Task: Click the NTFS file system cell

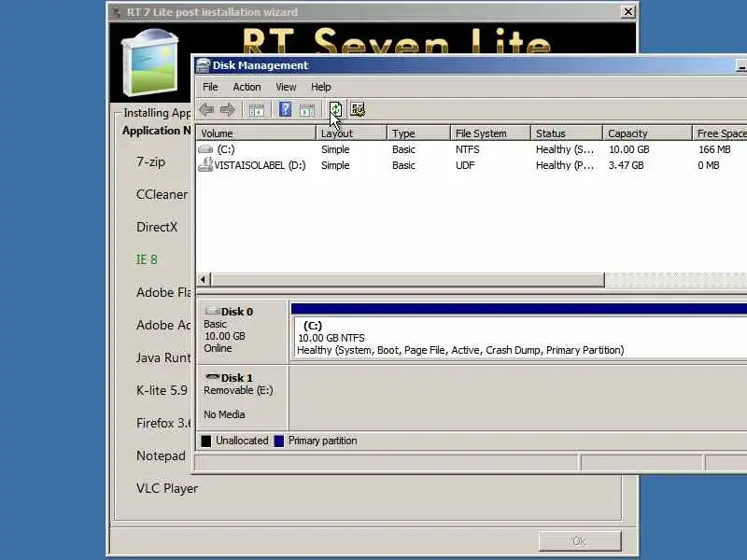Action: (x=468, y=149)
